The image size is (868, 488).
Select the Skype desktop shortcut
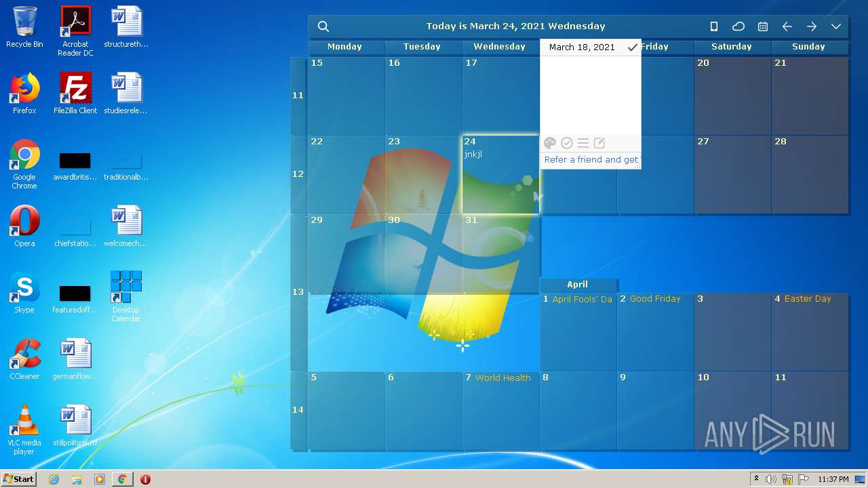tap(24, 293)
